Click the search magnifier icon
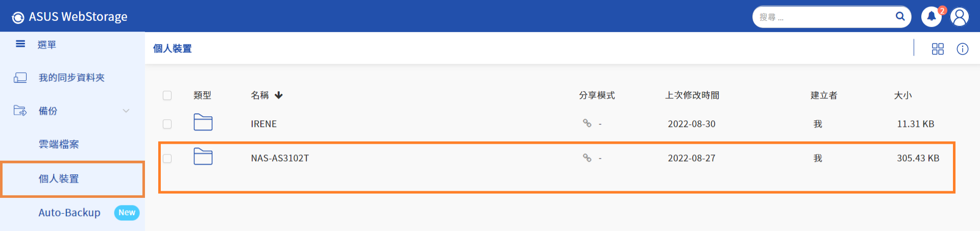 pos(900,16)
